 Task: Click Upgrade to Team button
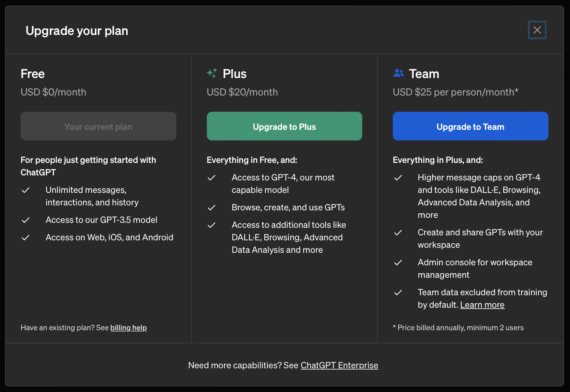(470, 126)
